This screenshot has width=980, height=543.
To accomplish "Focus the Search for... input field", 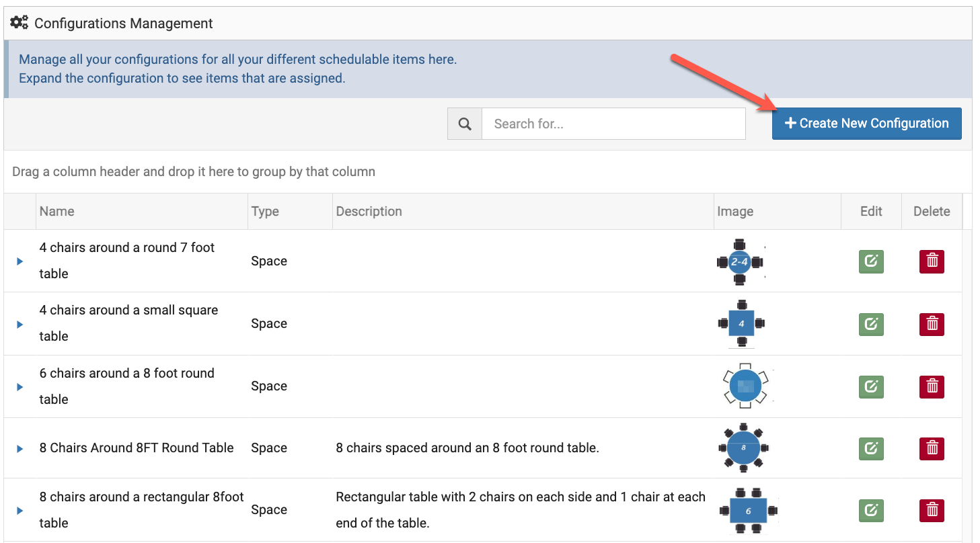I will coord(613,124).
